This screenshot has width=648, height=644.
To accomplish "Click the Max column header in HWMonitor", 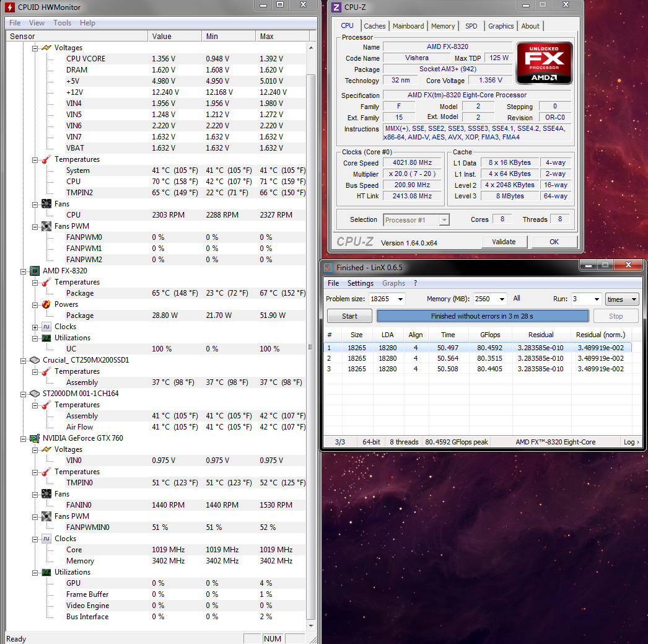I will tap(282, 37).
